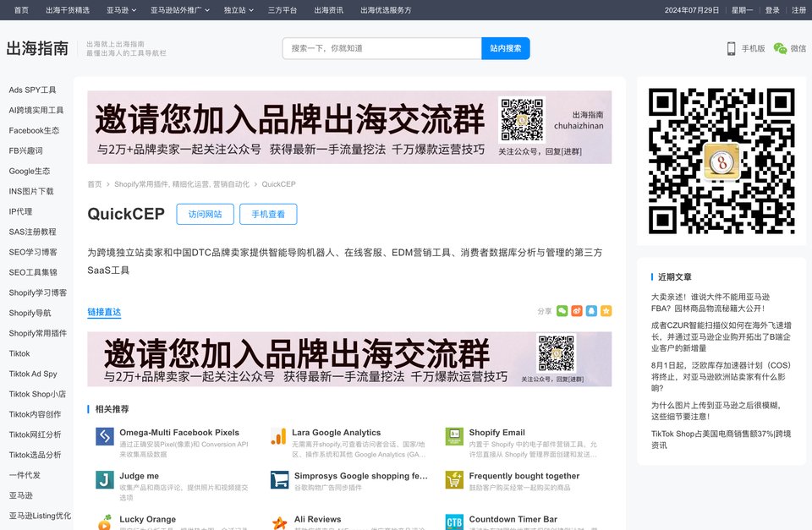Open the Frequently bought together cart icon
This screenshot has width=812, height=530.
coord(454,480)
